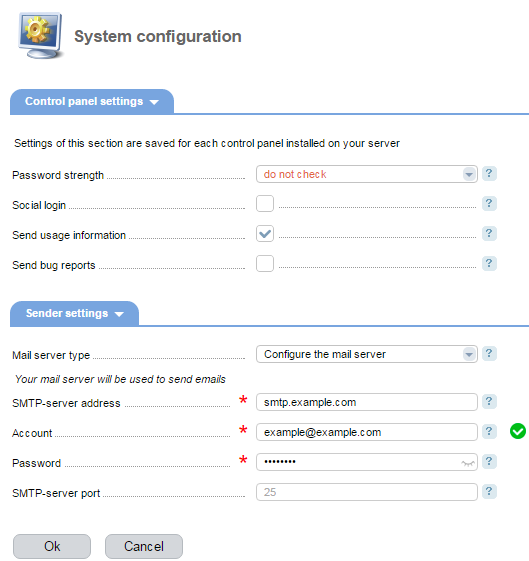Open Mail server type dropdown
529x561 pixels.
pyautogui.click(x=367, y=354)
